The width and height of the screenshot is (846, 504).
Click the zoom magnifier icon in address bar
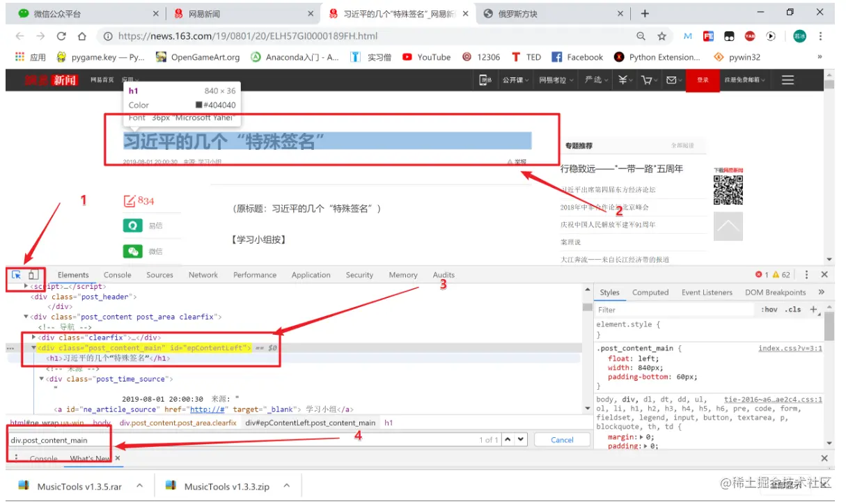[x=641, y=36]
